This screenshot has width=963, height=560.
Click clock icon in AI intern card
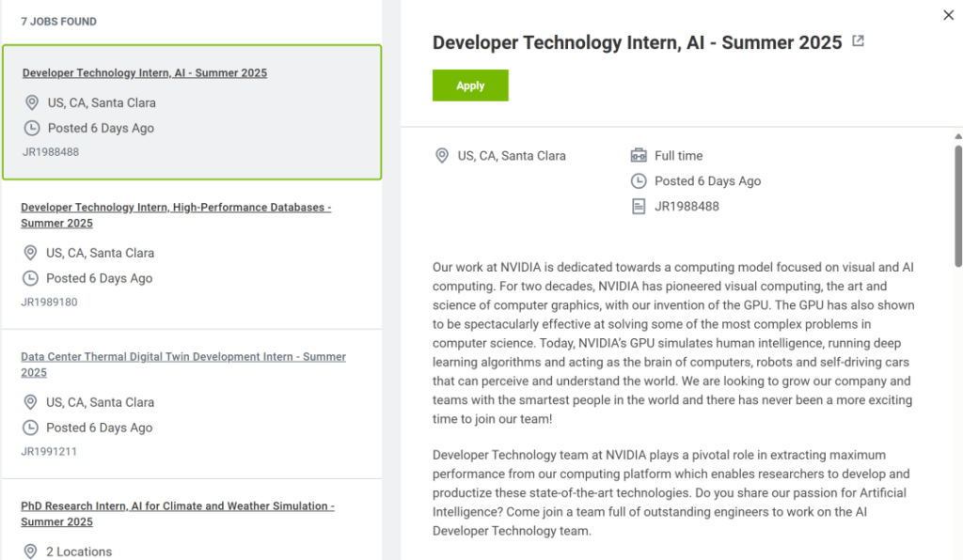pos(32,128)
